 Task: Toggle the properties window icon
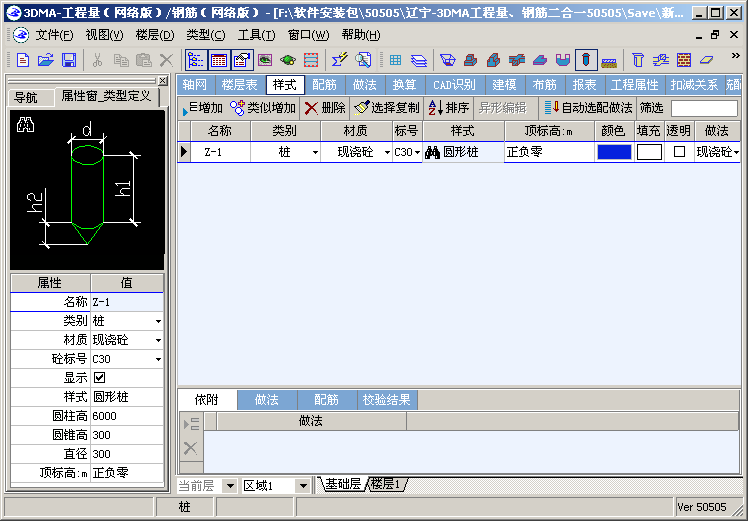(x=242, y=60)
